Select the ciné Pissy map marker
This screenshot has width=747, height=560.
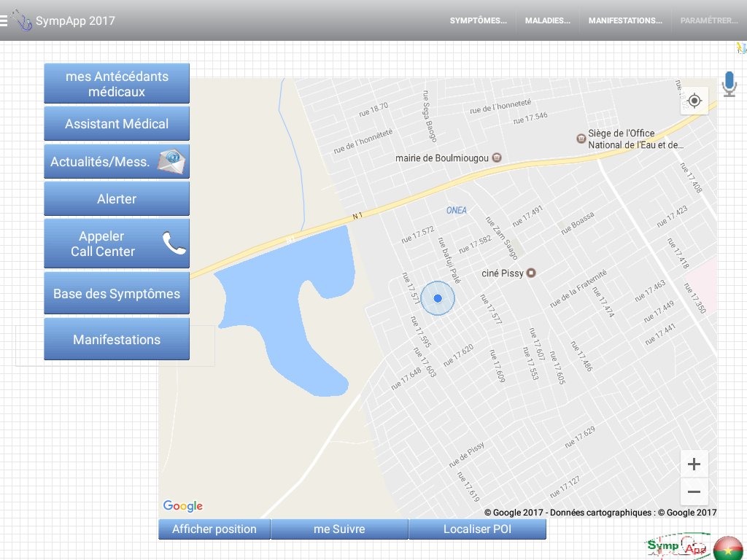[x=531, y=273]
